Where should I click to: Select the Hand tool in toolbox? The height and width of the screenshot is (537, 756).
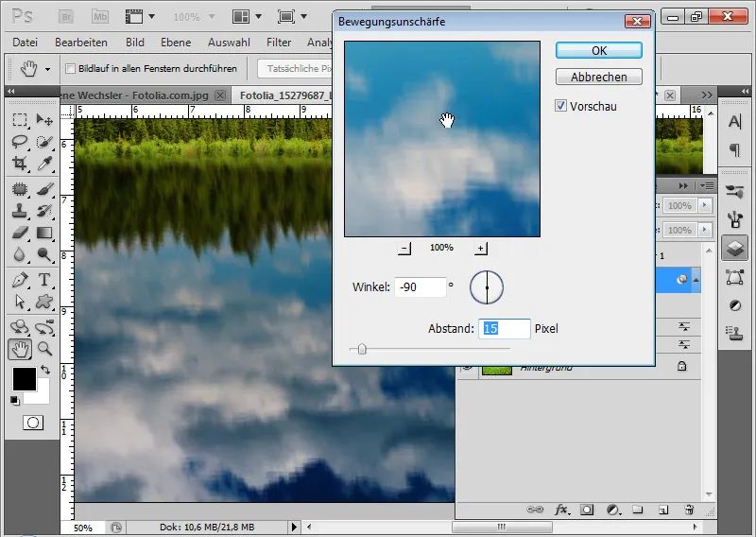tap(20, 349)
